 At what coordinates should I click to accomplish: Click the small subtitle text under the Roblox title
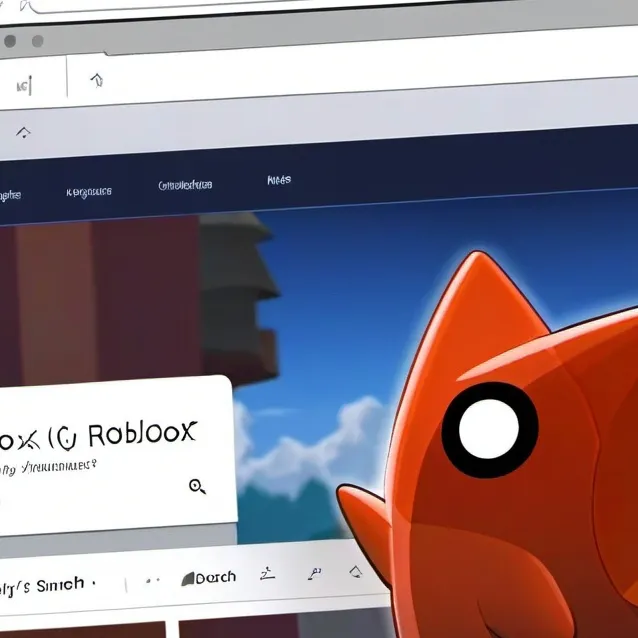click(50, 466)
